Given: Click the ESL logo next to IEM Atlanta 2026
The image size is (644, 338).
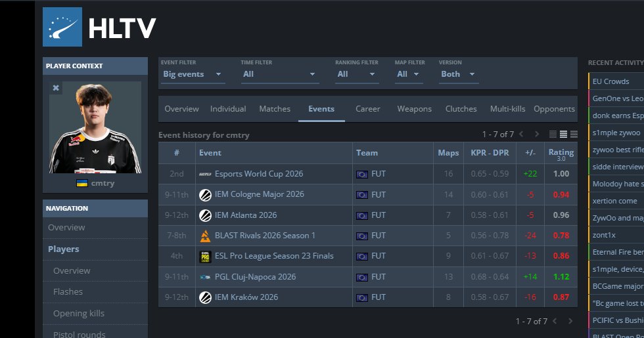Looking at the screenshot, I should [x=205, y=215].
